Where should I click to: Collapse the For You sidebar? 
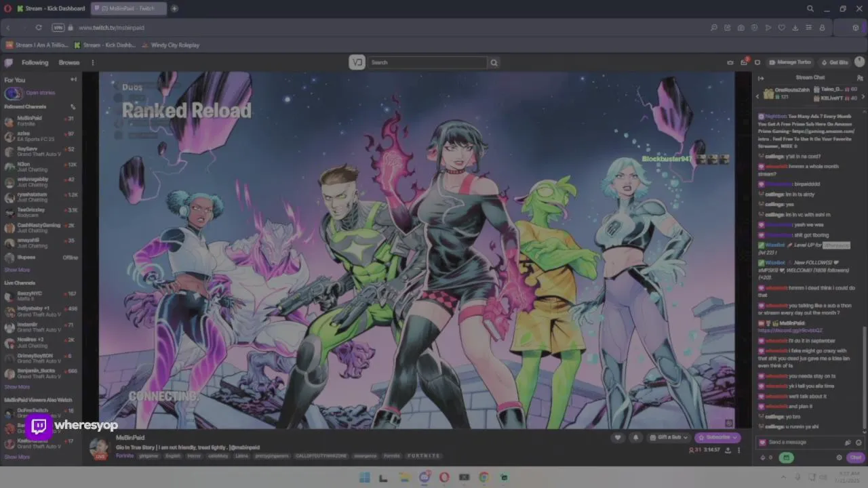coord(73,79)
